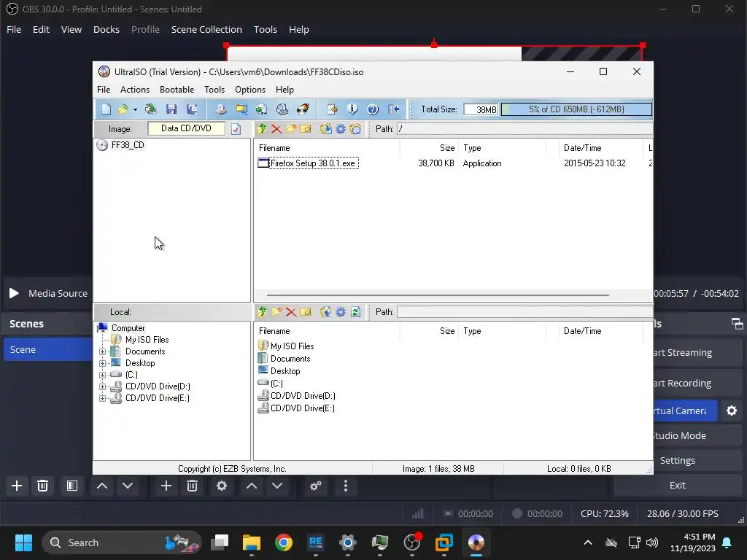This screenshot has height=560, width=747.
Task: Click the Local pane blue gear icon
Action: [x=340, y=312]
